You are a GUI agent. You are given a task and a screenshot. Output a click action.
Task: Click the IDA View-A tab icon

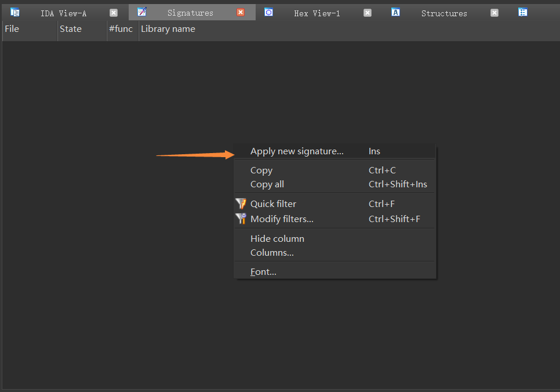coord(15,12)
